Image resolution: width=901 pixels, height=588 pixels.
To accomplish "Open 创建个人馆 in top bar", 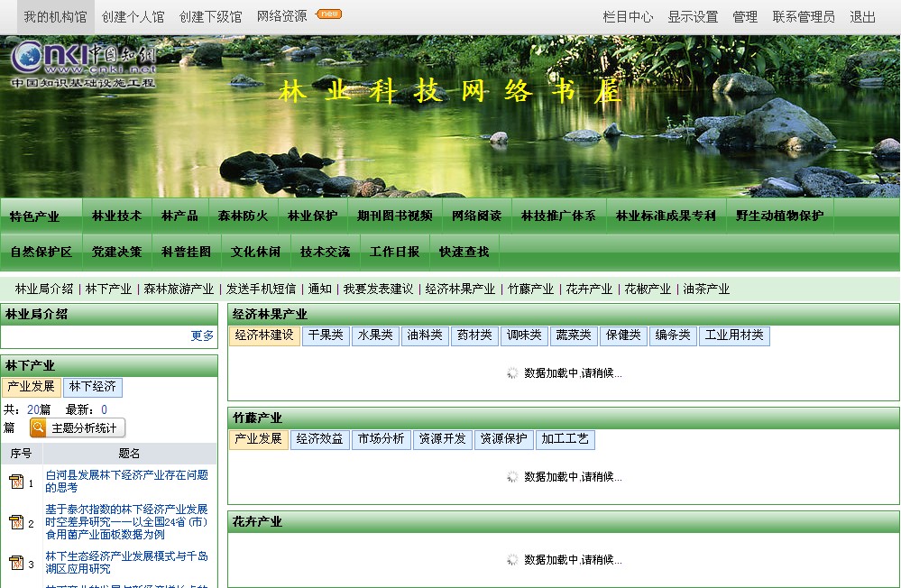I will pos(133,16).
